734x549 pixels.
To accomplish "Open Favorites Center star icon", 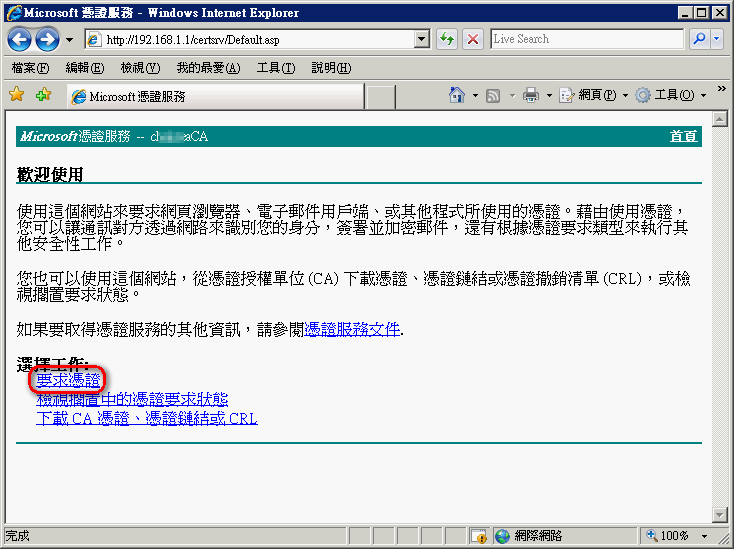I will [16, 95].
